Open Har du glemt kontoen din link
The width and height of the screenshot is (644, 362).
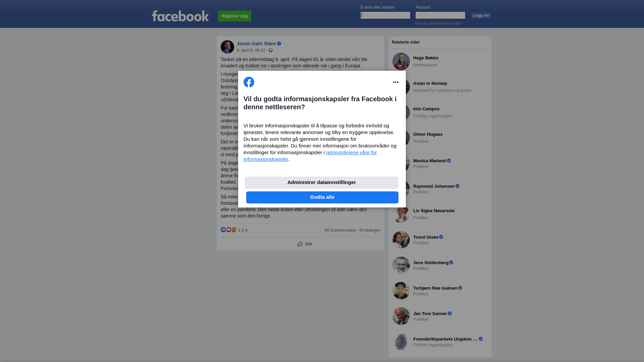(439, 23)
